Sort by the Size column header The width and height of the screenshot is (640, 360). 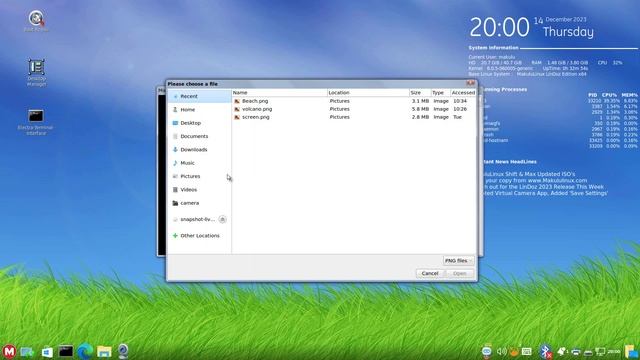[420, 93]
